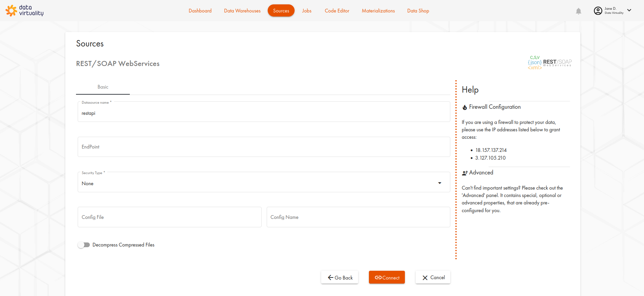Click the Config Name input field
644x296 pixels.
tap(358, 217)
